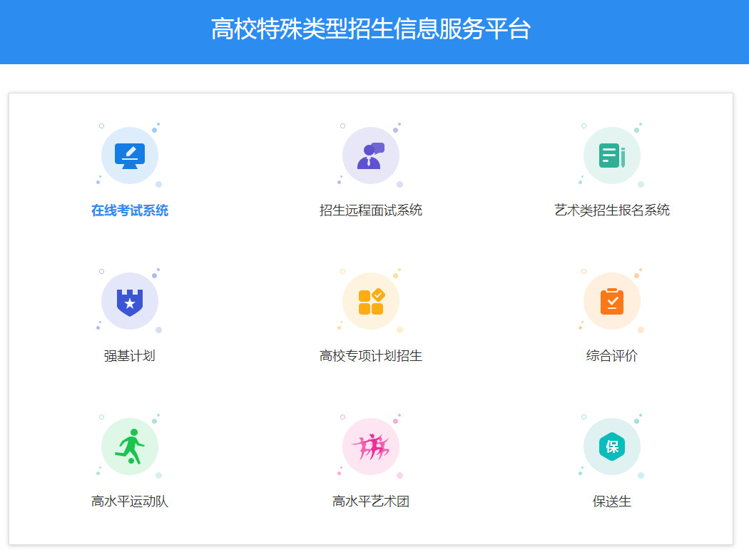Open the 高水平运动队 link
This screenshot has width=749, height=560.
click(x=129, y=502)
